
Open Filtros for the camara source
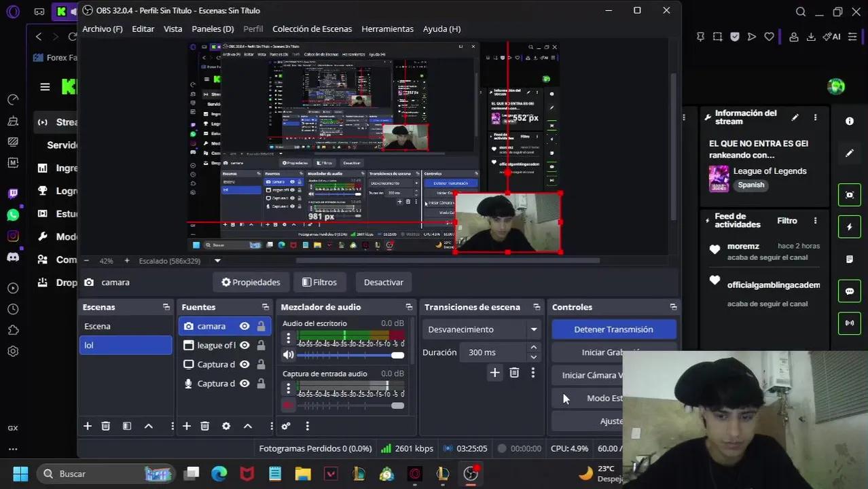coord(319,282)
